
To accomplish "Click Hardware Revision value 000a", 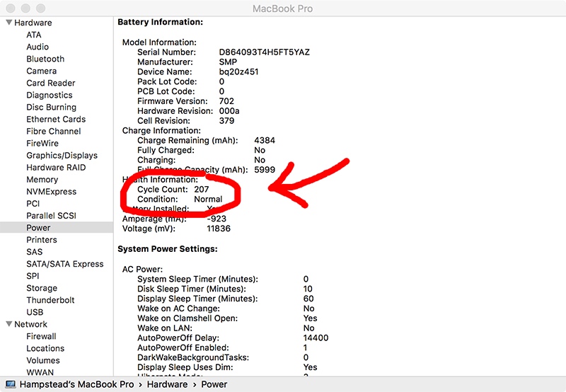I will click(x=229, y=111).
